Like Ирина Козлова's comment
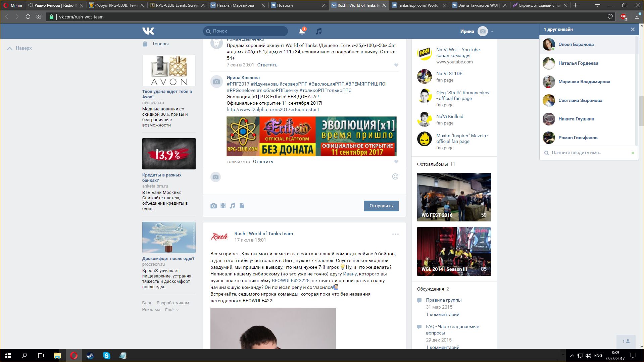644x362 pixels. point(396,162)
